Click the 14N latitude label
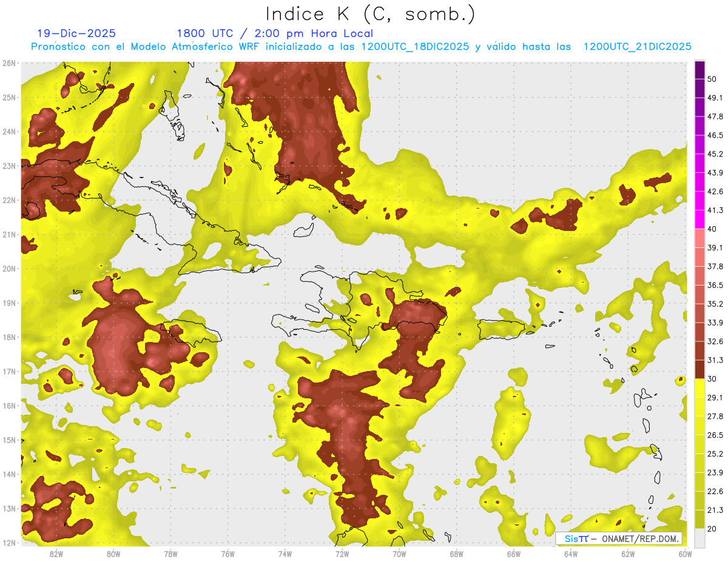This screenshot has height=562, width=728. (x=9, y=474)
